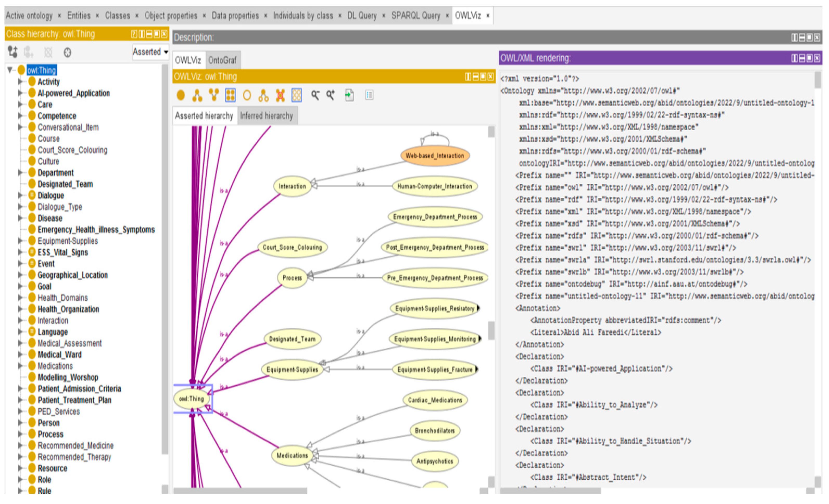829x504 pixels.
Task: Click the Hide all classes icon
Action: click(x=296, y=95)
